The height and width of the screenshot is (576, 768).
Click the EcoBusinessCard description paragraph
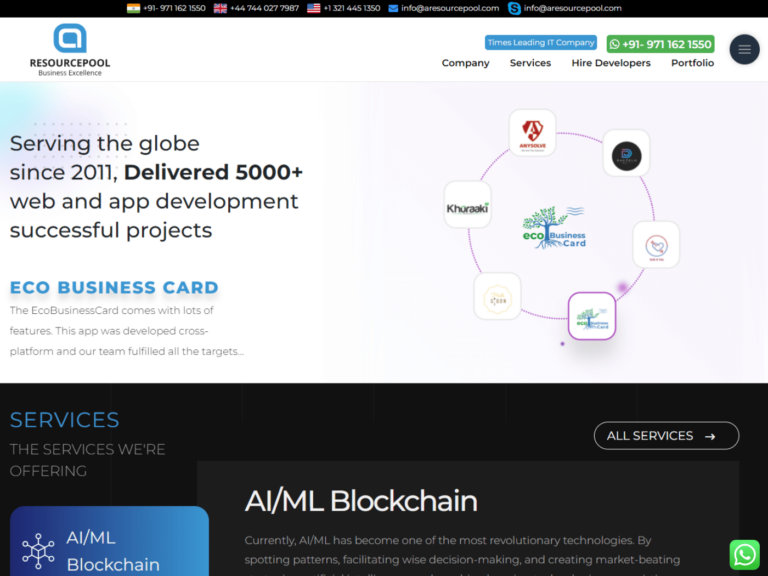pyautogui.click(x=126, y=331)
